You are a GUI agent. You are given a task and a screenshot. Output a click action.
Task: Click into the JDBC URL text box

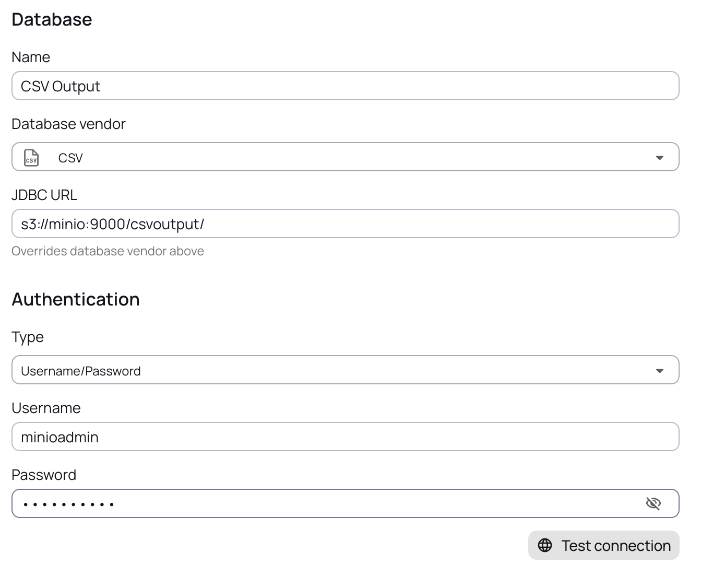pyautogui.click(x=344, y=224)
